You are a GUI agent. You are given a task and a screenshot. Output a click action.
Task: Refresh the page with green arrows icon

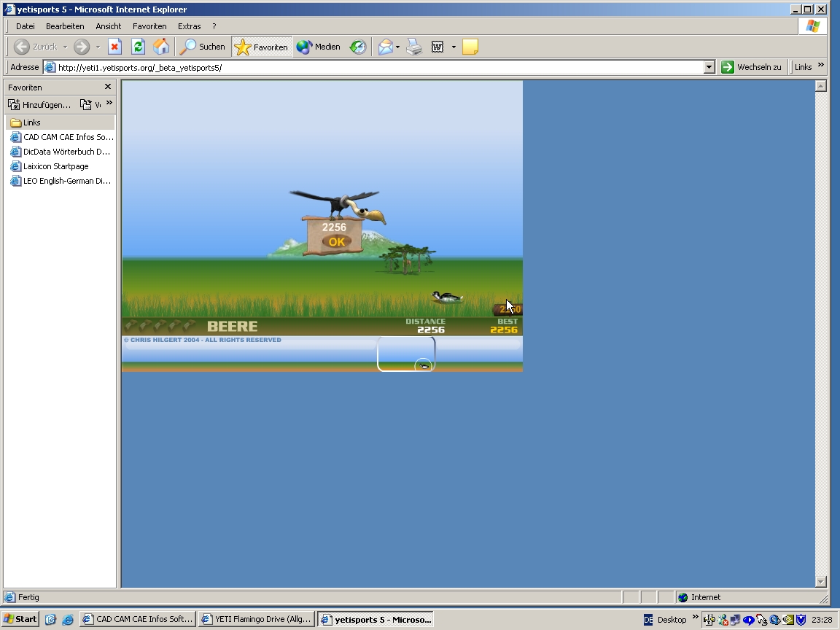(x=139, y=47)
